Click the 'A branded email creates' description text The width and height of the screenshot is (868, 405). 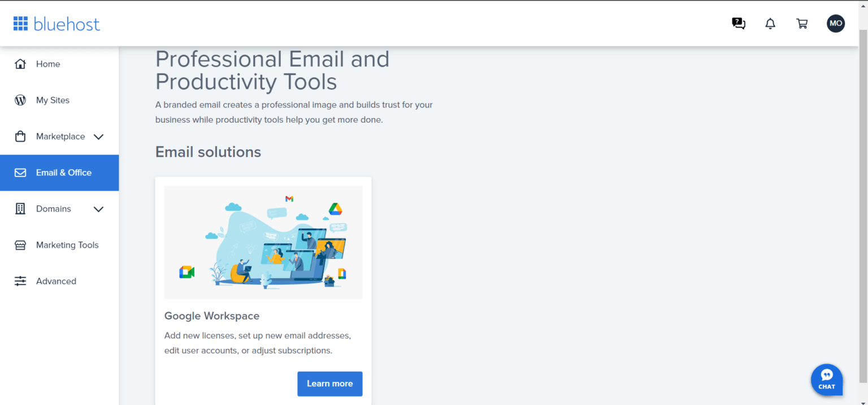pyautogui.click(x=294, y=112)
